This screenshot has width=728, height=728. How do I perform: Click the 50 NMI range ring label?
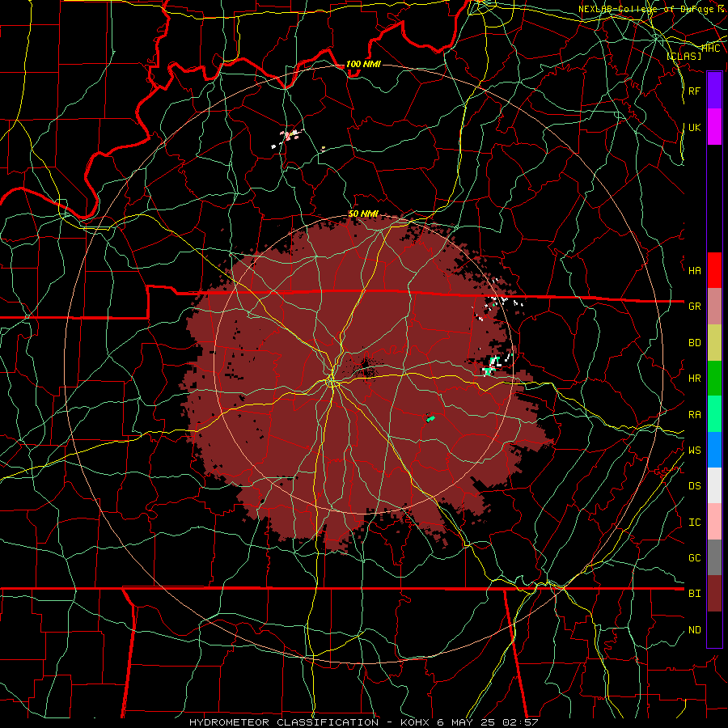click(363, 214)
